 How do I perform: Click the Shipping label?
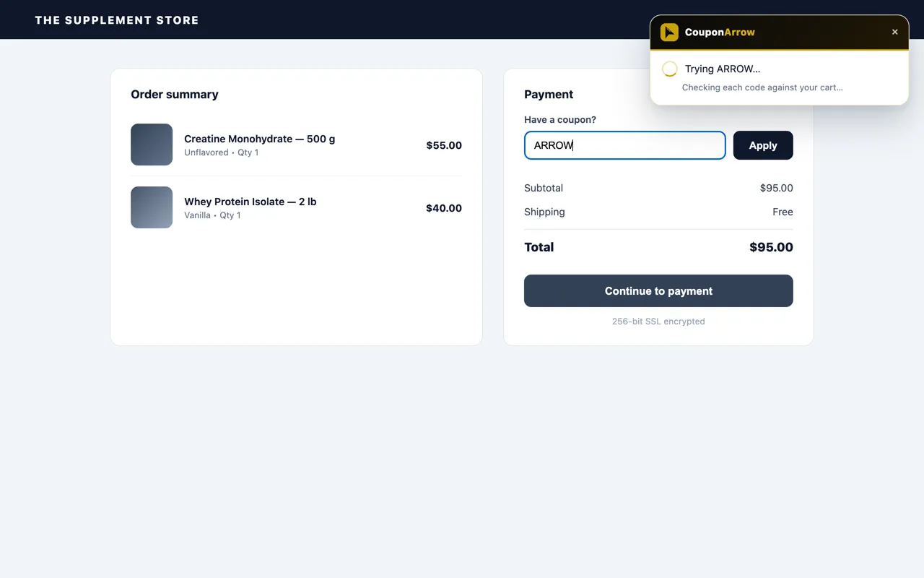(544, 212)
